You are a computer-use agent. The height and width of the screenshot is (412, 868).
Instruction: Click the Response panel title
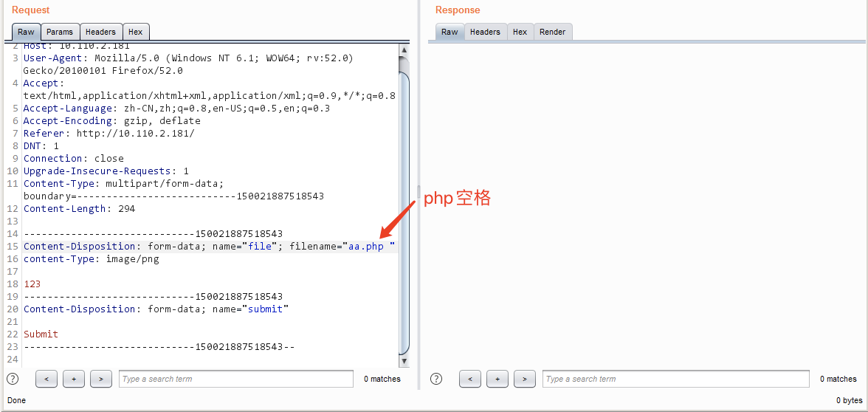458,10
